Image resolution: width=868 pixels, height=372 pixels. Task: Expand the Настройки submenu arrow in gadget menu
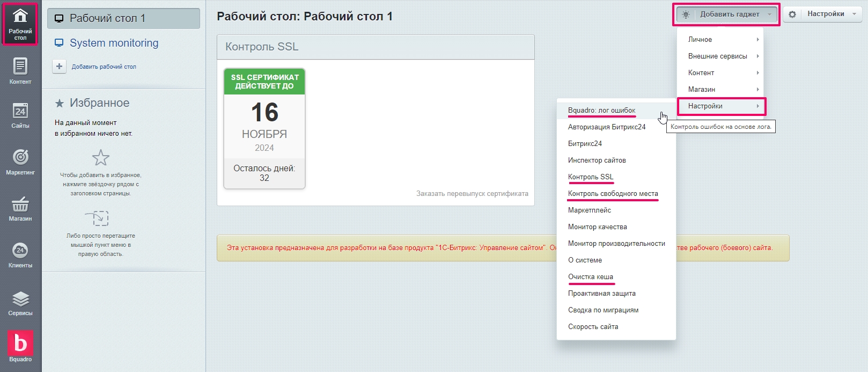pos(757,106)
